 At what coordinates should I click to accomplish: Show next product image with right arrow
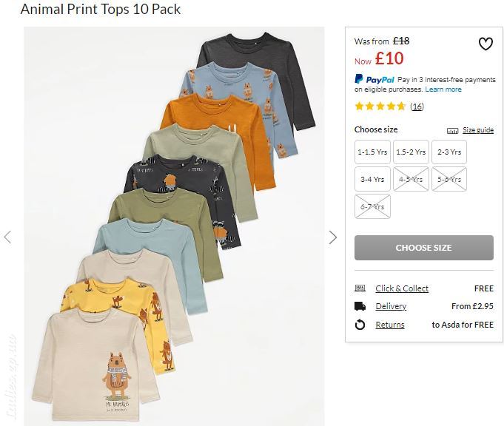click(333, 237)
